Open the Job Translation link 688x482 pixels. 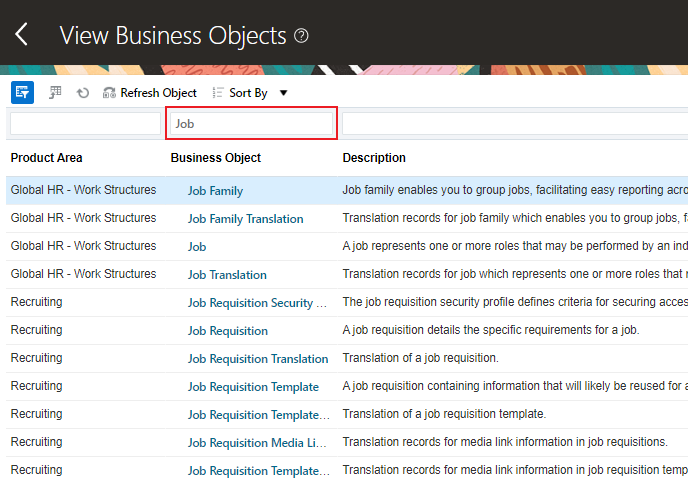click(x=227, y=275)
